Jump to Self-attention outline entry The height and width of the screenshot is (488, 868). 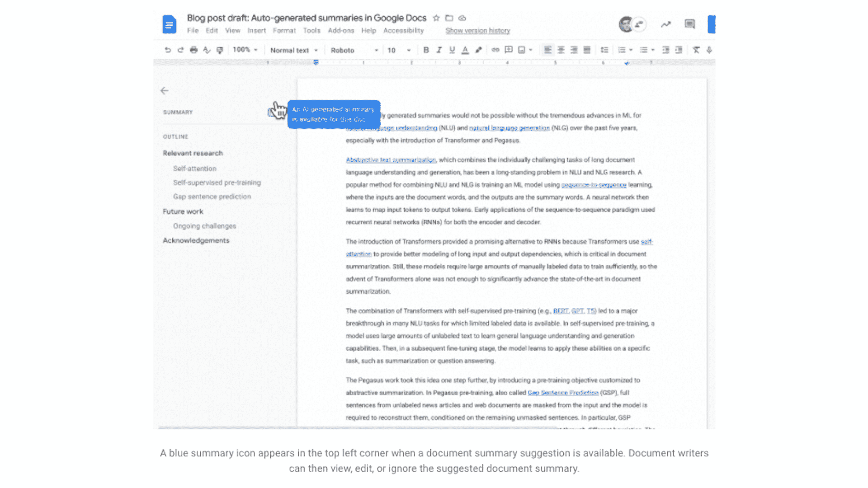pyautogui.click(x=195, y=169)
